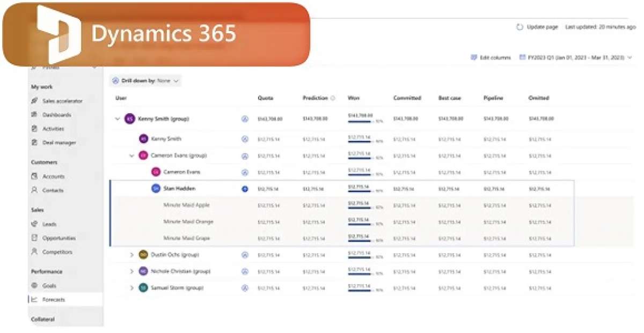The width and height of the screenshot is (644, 333).
Task: Click the Kenny Smith (group) purple avatar
Action: 129,119
